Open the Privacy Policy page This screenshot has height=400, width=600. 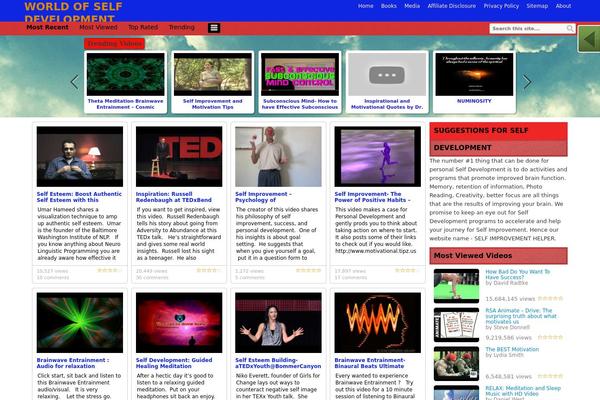(501, 6)
